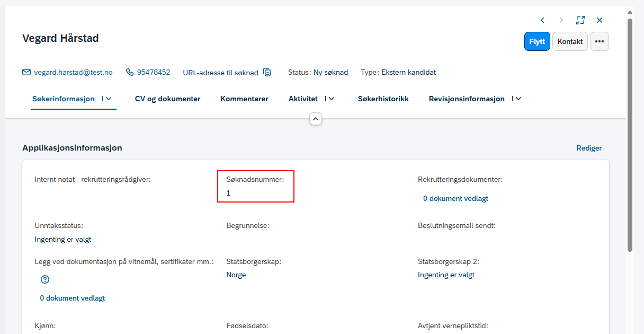Go to next applicant arrow
644x334 pixels.
(x=561, y=20)
